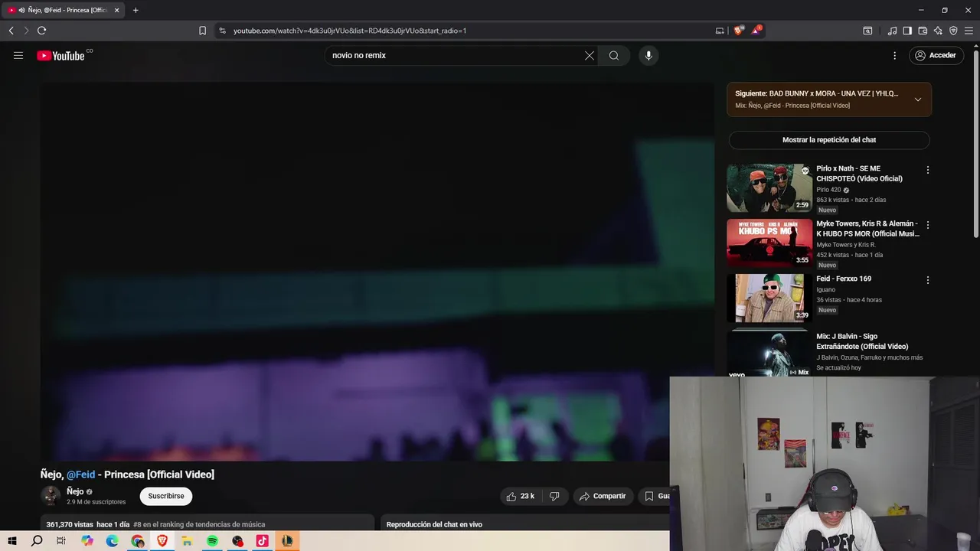Viewport: 980px width, 551px height.
Task: Open the Leo AI sparkle icon
Action: 938,31
